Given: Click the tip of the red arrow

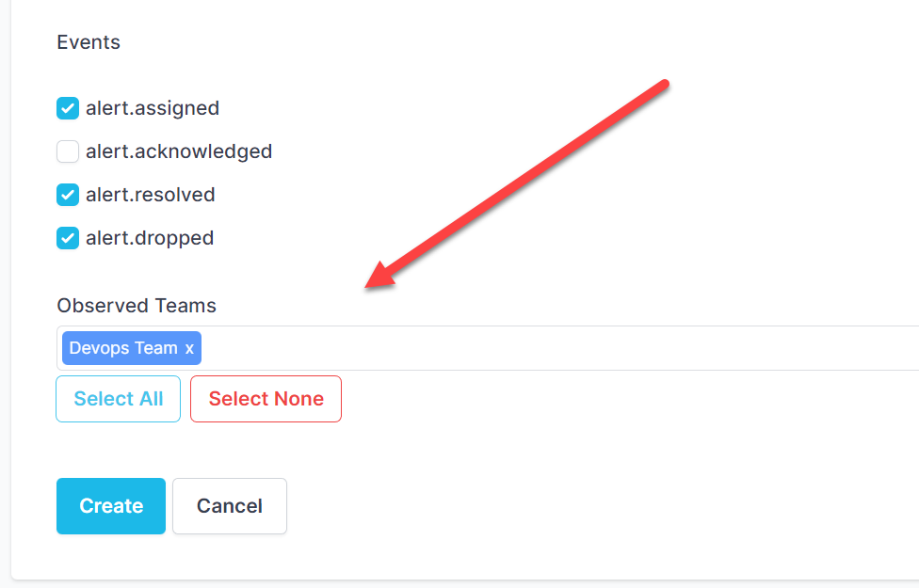Looking at the screenshot, I should [368, 287].
